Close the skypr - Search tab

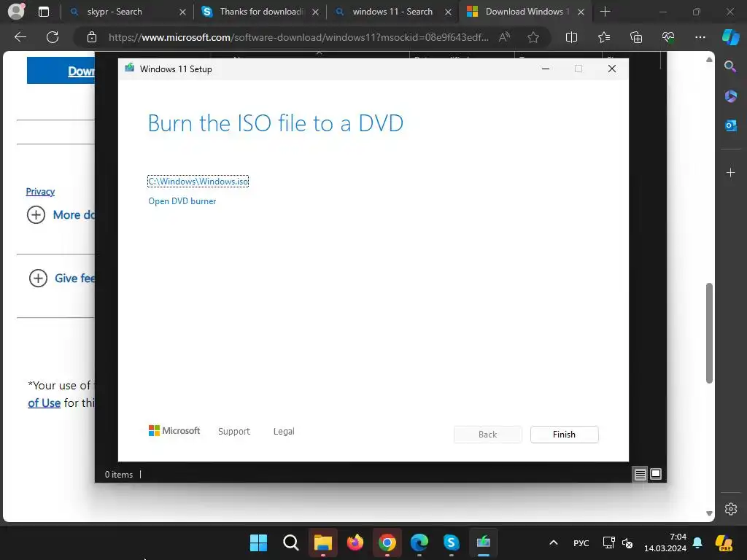pyautogui.click(x=182, y=12)
